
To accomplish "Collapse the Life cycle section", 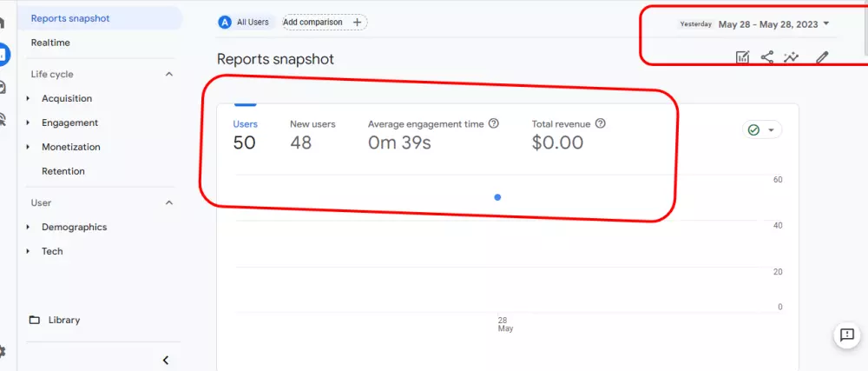I will click(169, 75).
